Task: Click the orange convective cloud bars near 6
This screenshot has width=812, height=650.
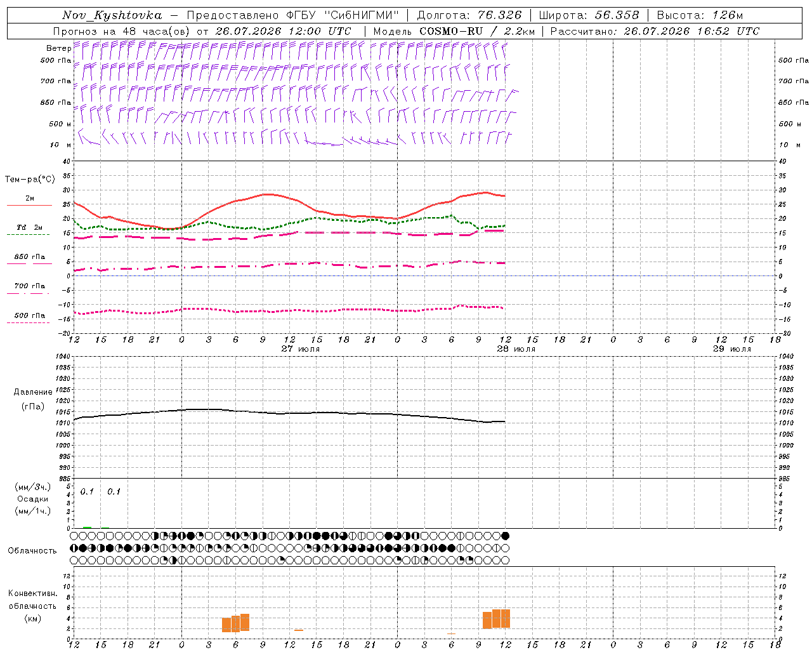Action: 235,623
